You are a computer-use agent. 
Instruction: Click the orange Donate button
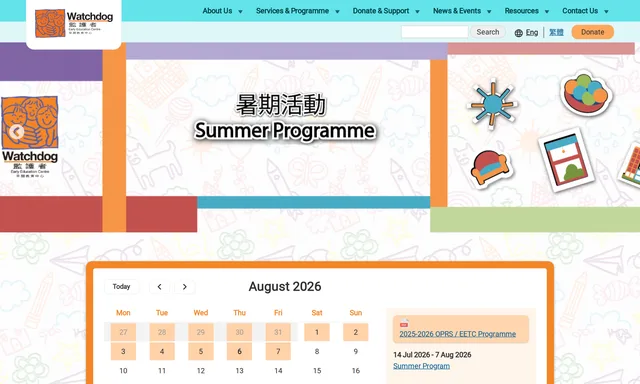pos(593,32)
